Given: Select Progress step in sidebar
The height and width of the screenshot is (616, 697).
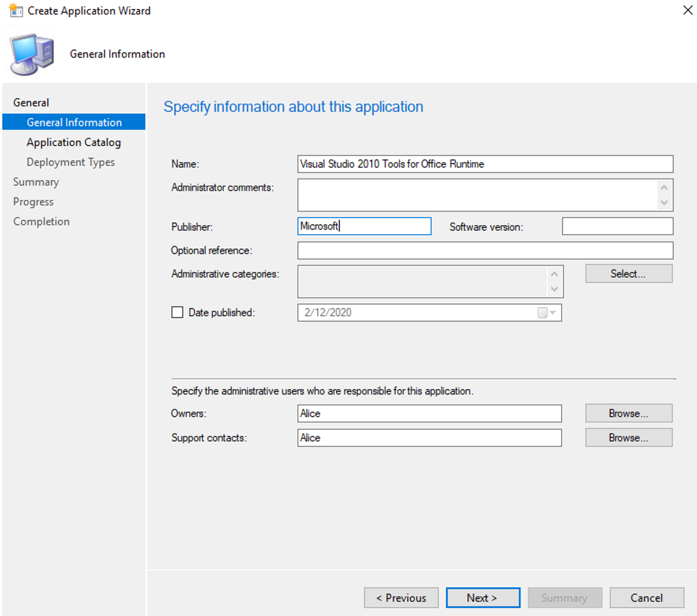Looking at the screenshot, I should [33, 202].
